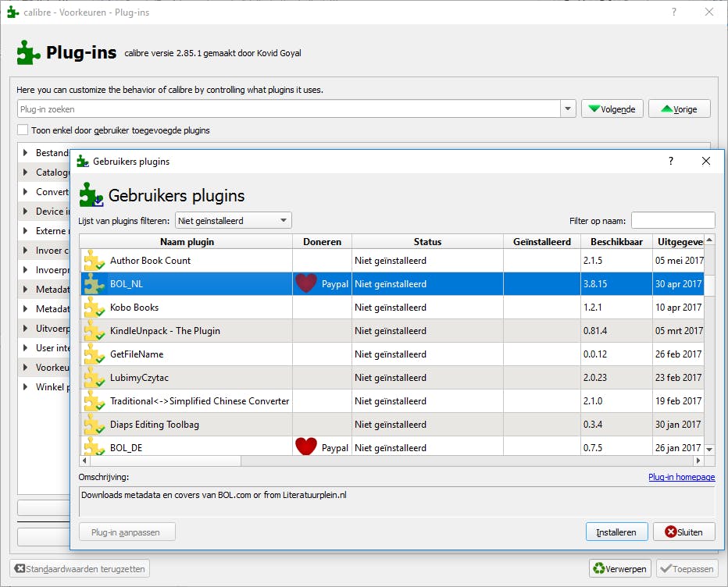Click the 'Plug-in aanpassen' button

tap(127, 532)
